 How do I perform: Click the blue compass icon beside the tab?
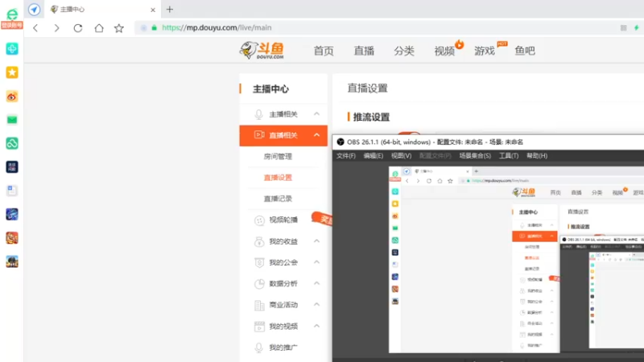(34, 9)
